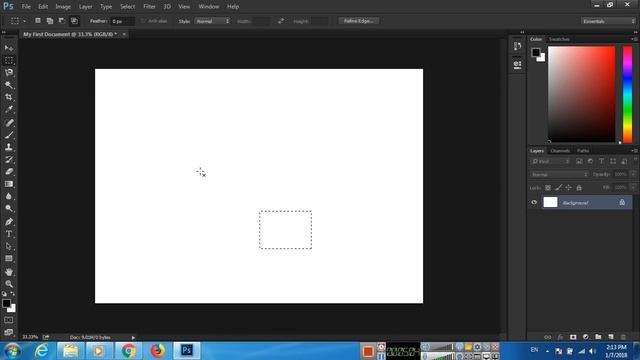
Task: Switch to the Paths tab
Action: pyautogui.click(x=583, y=151)
